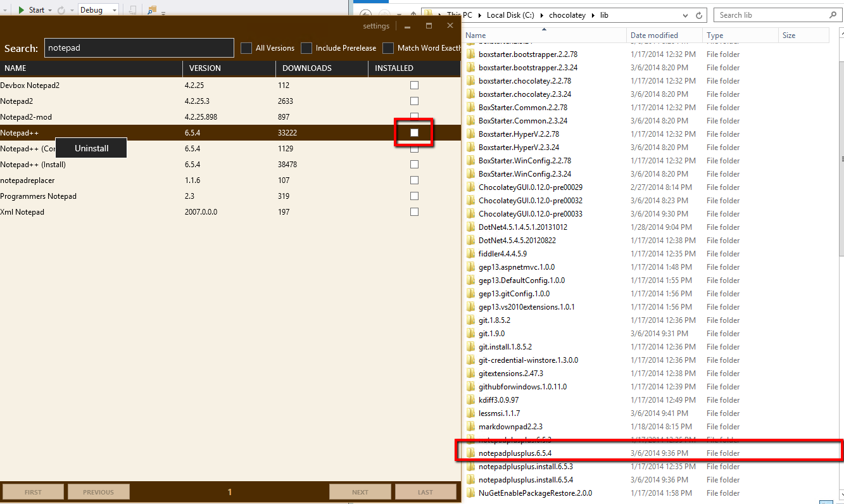The image size is (844, 504).
Task: Select the DotNet4.5.1.4.5.1.20131012 folder icon
Action: (x=470, y=227)
